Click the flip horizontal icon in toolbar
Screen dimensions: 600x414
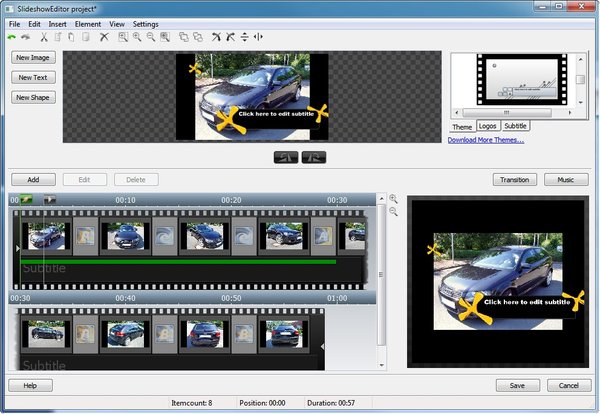[259, 37]
